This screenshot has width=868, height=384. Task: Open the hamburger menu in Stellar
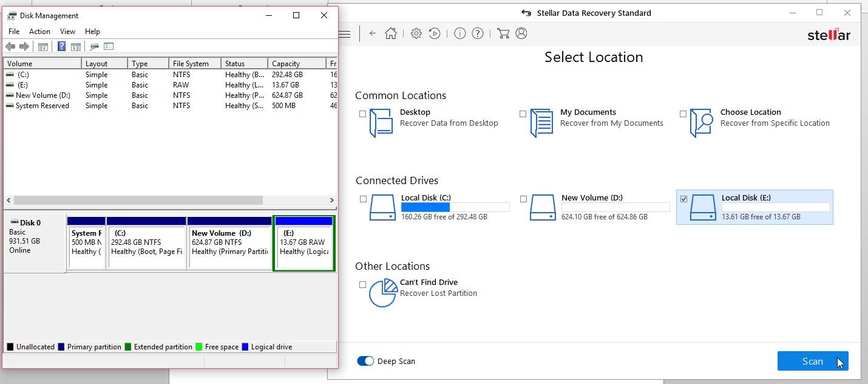pyautogui.click(x=344, y=34)
